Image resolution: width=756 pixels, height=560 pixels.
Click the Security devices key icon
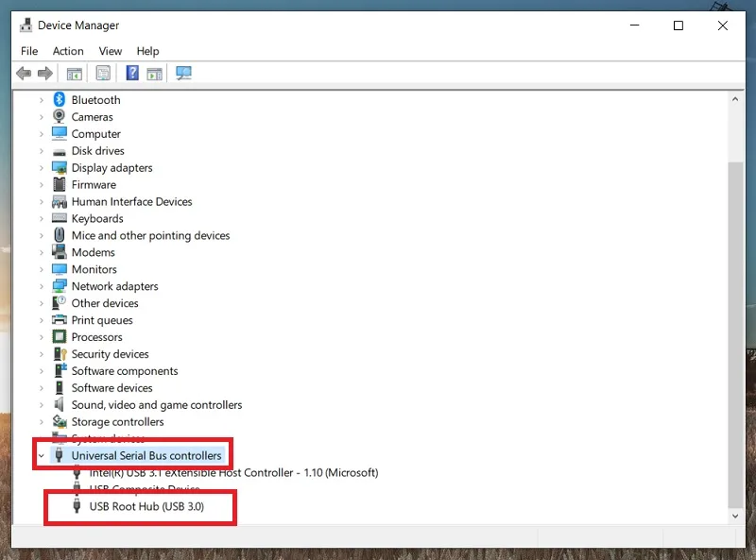point(60,354)
